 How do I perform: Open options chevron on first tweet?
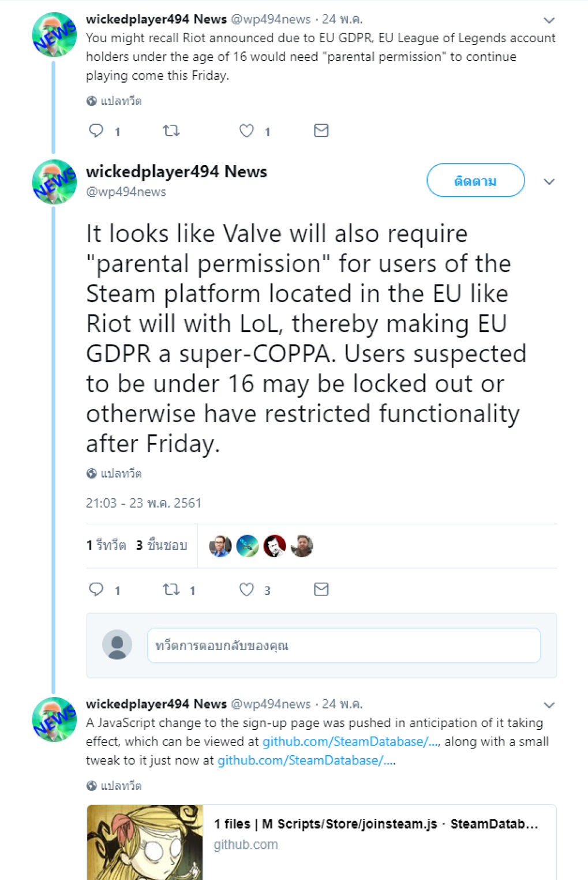pos(549,20)
